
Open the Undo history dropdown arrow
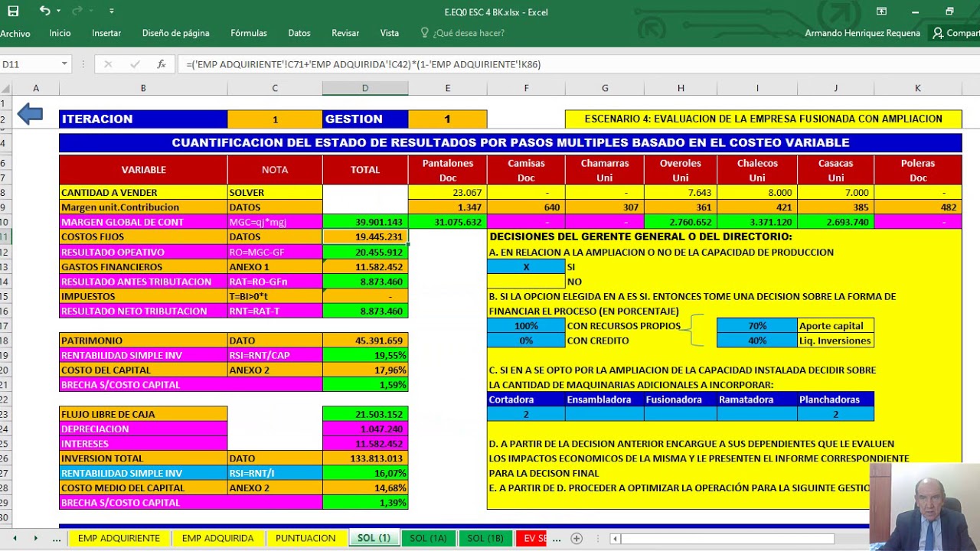coord(58,11)
